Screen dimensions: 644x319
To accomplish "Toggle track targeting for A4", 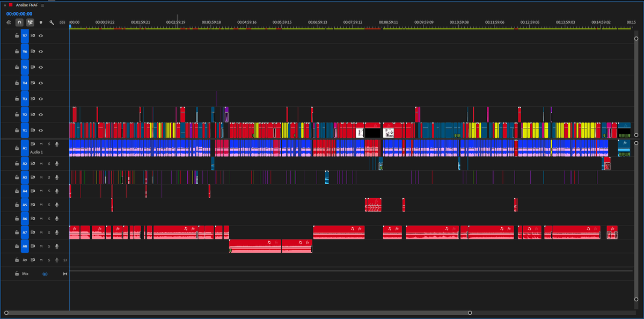I will pos(25,191).
